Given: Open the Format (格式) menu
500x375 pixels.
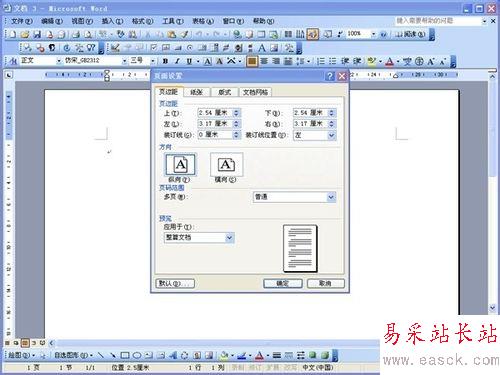Looking at the screenshot, I should [x=142, y=21].
